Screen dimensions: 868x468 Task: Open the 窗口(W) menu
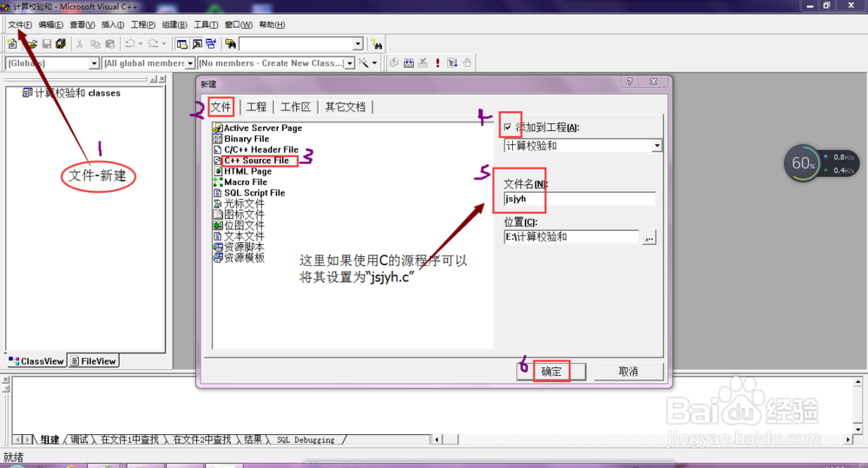coord(239,25)
